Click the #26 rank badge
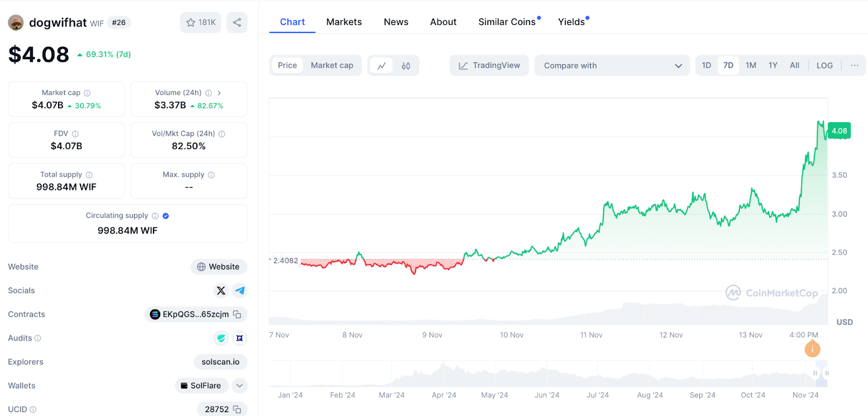 point(119,23)
